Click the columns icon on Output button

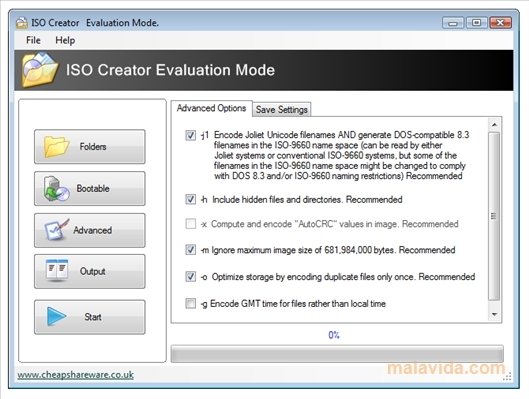point(57,270)
